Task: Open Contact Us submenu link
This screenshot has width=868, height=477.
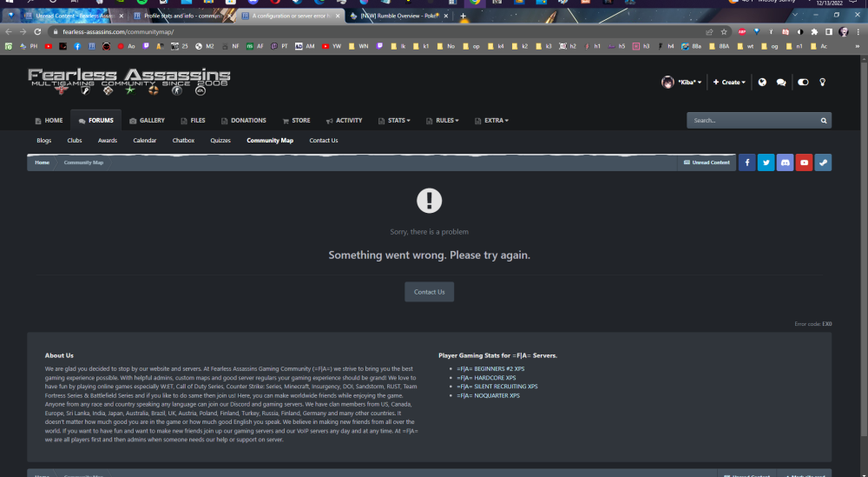Action: point(323,141)
